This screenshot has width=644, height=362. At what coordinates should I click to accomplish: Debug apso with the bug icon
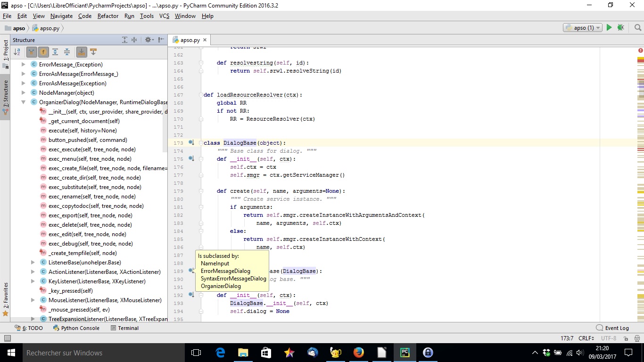[620, 28]
